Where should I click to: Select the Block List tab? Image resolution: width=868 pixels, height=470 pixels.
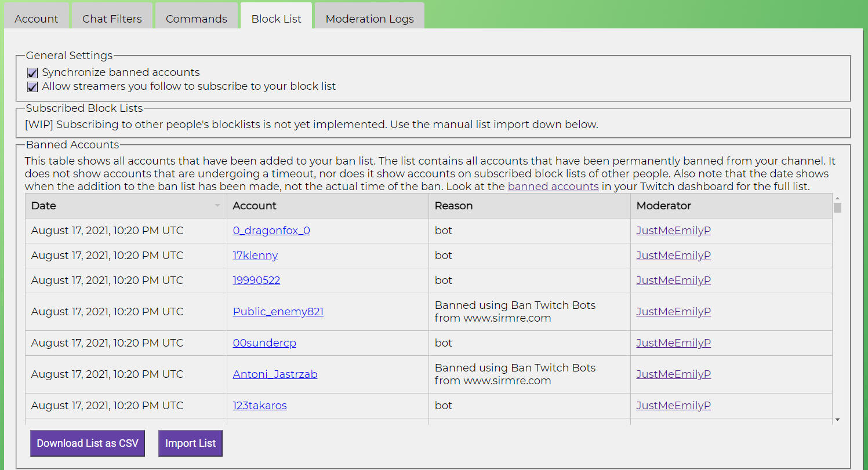(x=276, y=19)
